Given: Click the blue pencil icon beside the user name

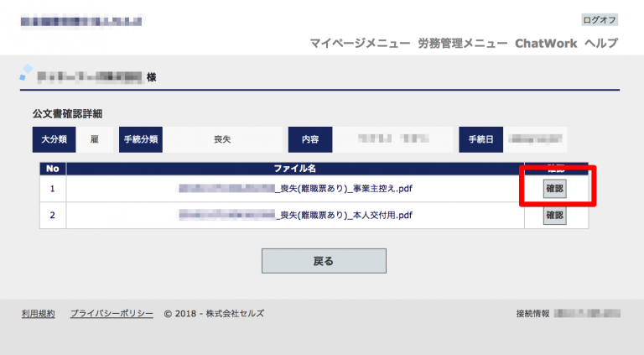Looking at the screenshot, I should coord(26,72).
